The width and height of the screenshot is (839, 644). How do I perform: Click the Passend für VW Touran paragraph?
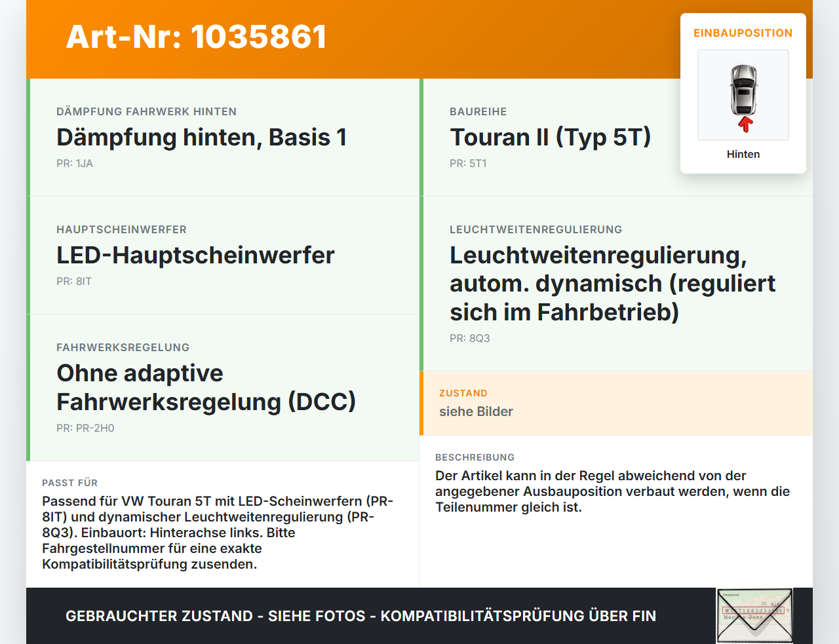(218, 533)
